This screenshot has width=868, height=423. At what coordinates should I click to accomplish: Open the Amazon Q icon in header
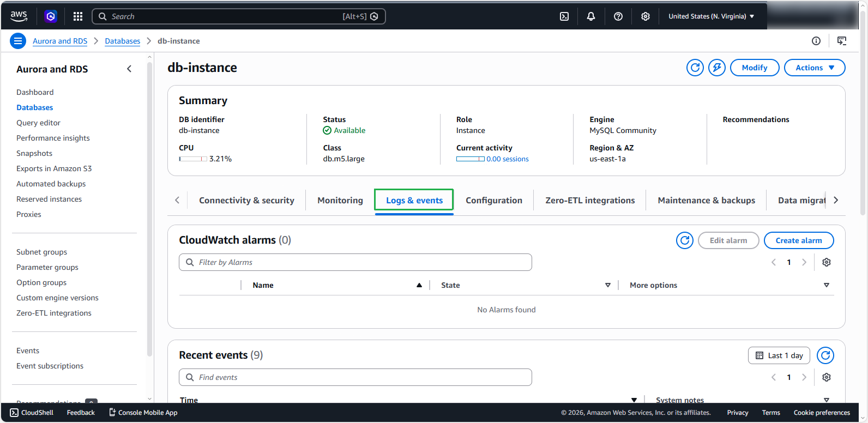(x=51, y=16)
